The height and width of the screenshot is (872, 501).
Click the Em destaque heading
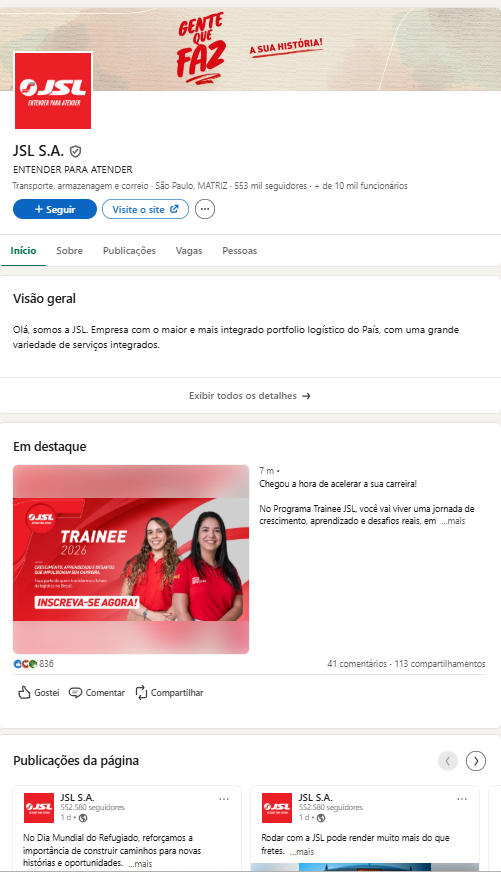[x=49, y=447]
